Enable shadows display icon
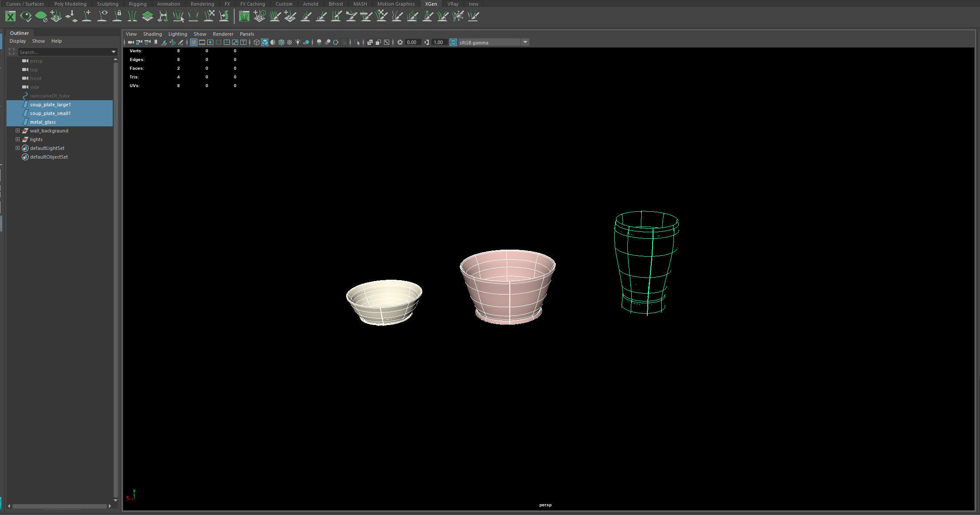This screenshot has height=515, width=980. (x=306, y=42)
